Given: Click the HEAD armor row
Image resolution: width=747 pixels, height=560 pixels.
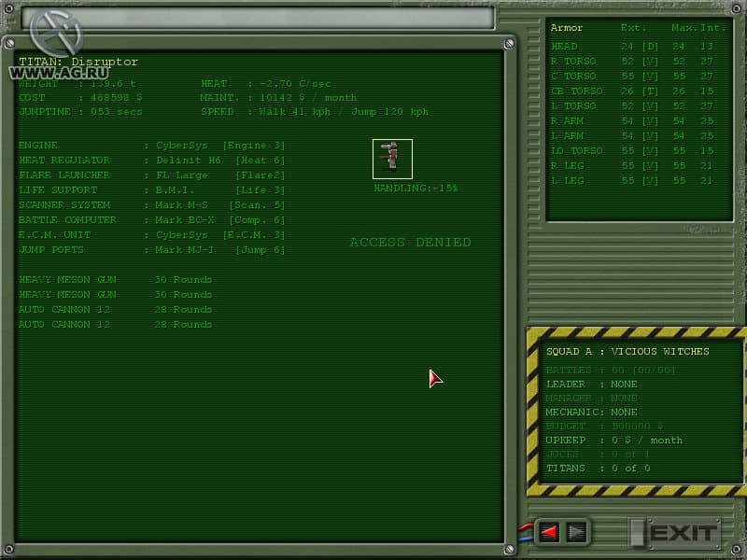Looking at the screenshot, I should pyautogui.click(x=632, y=46).
